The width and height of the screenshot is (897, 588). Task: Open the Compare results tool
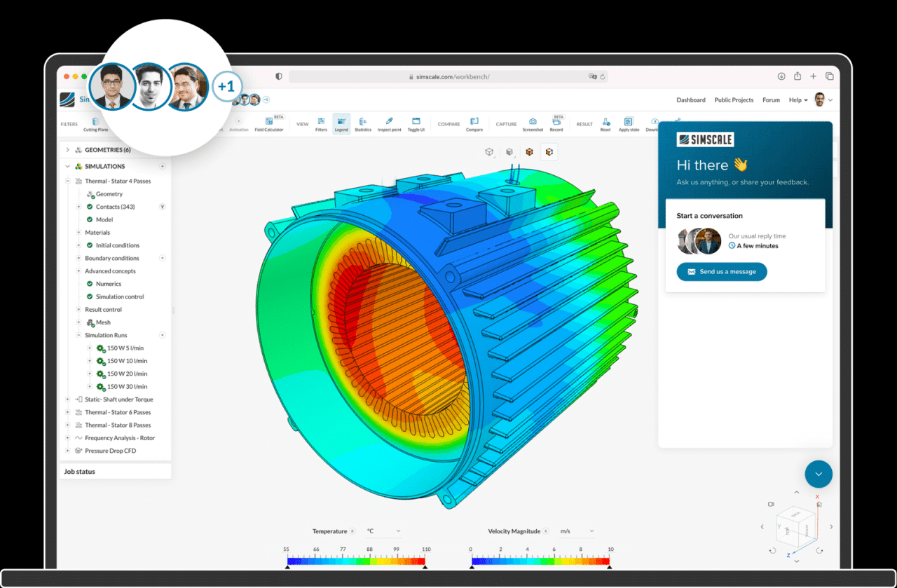474,124
